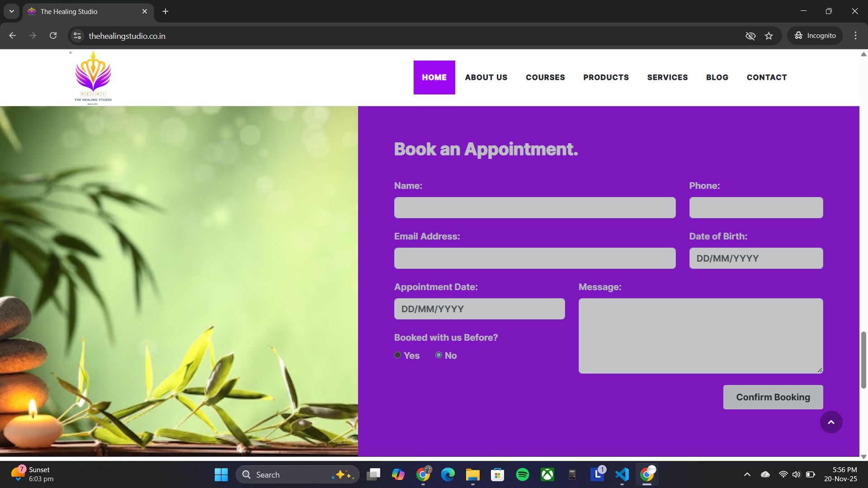868x488 pixels.
Task: Open the CONTACT navigation item
Action: coord(766,77)
